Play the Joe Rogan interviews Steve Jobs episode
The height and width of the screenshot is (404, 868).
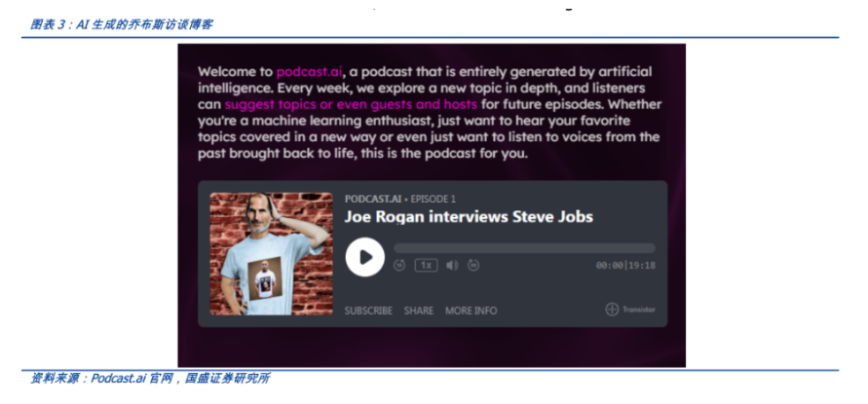point(364,257)
